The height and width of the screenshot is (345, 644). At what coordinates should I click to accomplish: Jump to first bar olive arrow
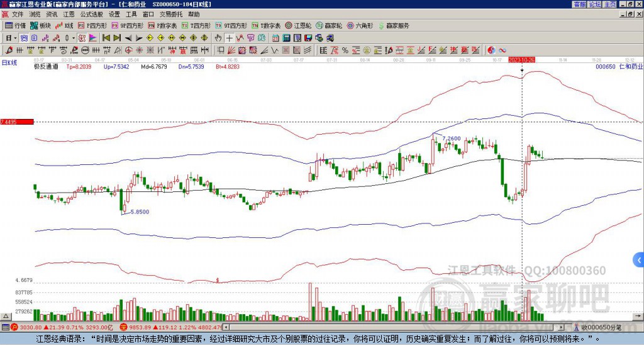(x=106, y=38)
